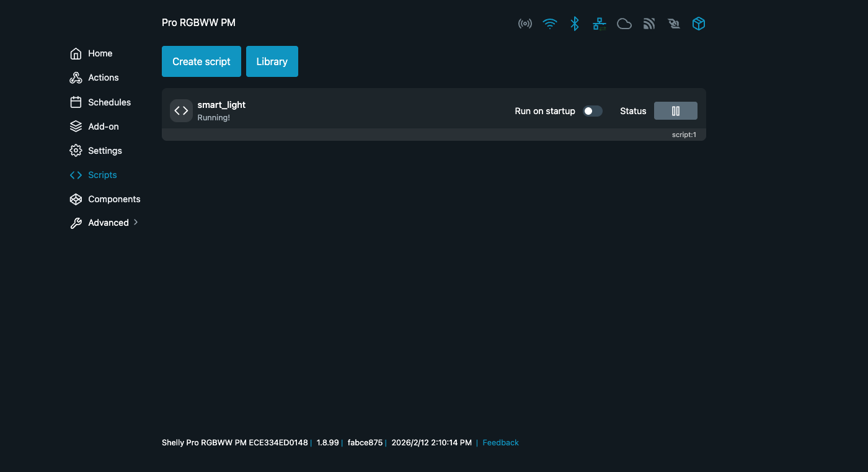
Task: Open the Schedules section
Action: [x=109, y=102]
